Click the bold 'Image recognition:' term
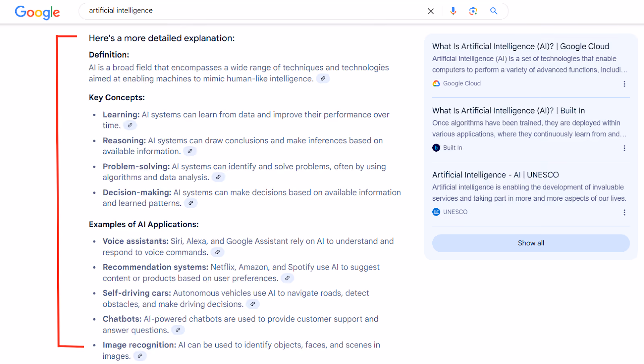 click(139, 345)
